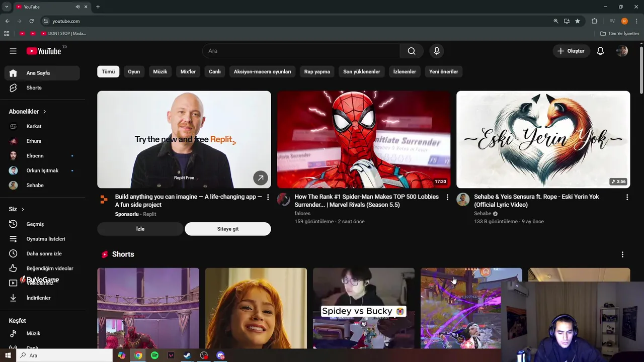The image size is (644, 362).
Task: Click the İzle button on ad
Action: click(x=140, y=229)
